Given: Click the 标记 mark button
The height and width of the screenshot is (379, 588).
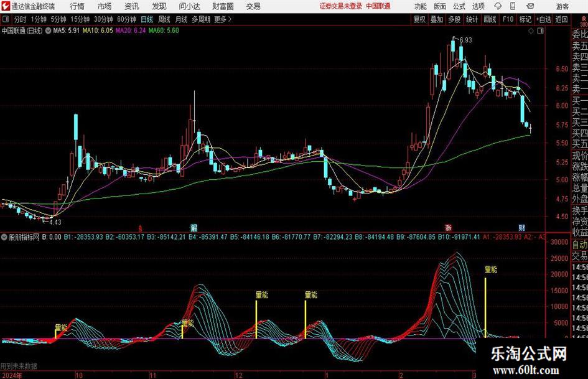Looking at the screenshot, I should tap(525, 19).
